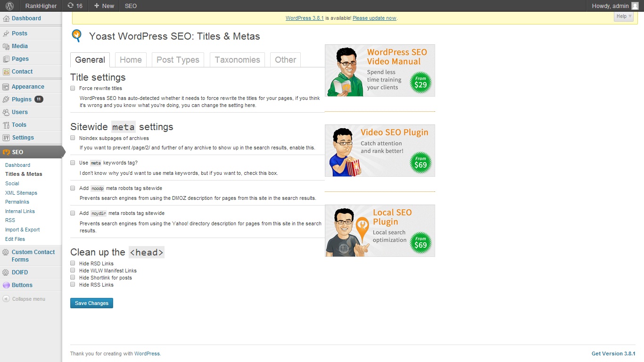Open WordPress SEO Video Manual banner
Image resolution: width=644 pixels, height=362 pixels.
(380, 70)
